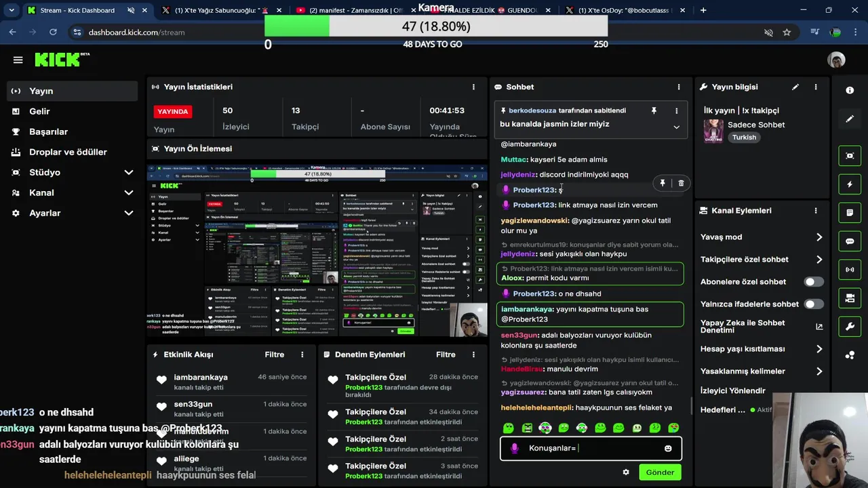Open Yayın bilgisi three-dot menu
Screen dimensions: 868x488
816,87
